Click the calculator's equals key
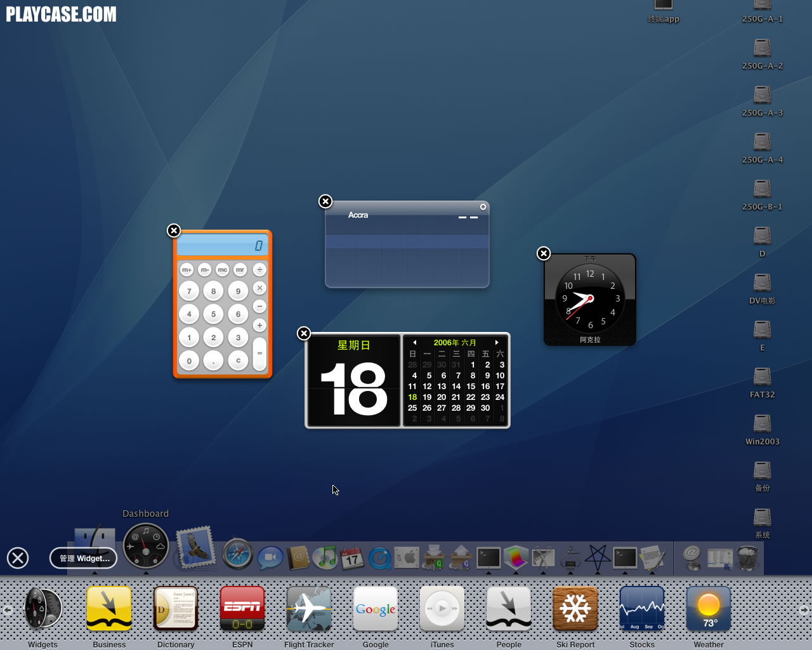The width and height of the screenshot is (812, 650). pyautogui.click(x=259, y=354)
